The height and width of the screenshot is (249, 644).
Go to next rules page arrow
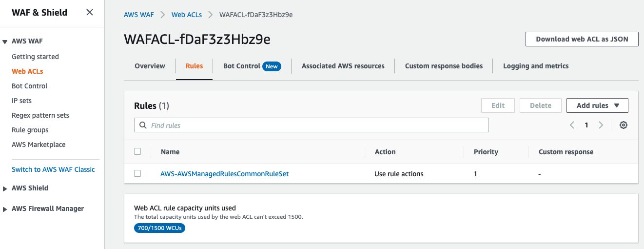tap(601, 125)
